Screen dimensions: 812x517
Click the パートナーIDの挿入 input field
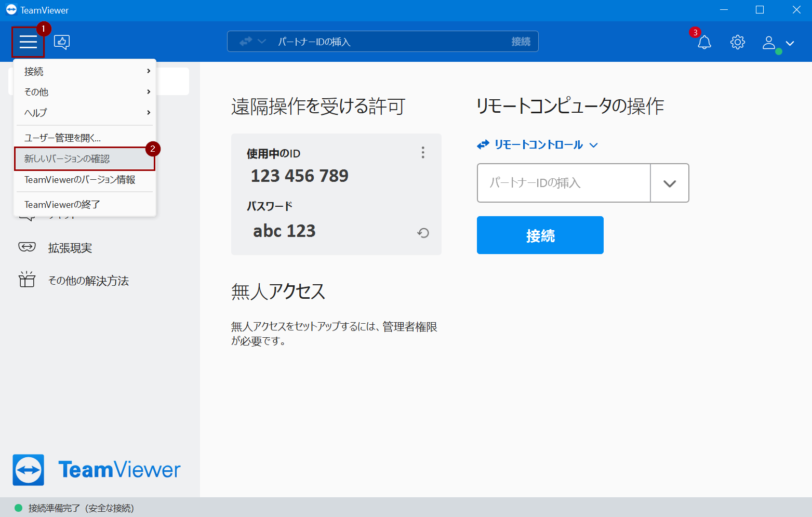[563, 183]
